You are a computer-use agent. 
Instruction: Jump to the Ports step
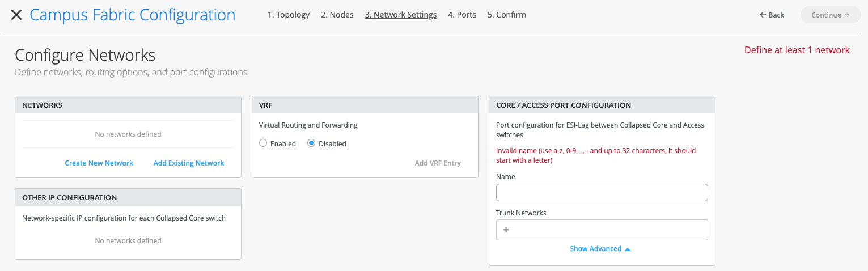[461, 15]
